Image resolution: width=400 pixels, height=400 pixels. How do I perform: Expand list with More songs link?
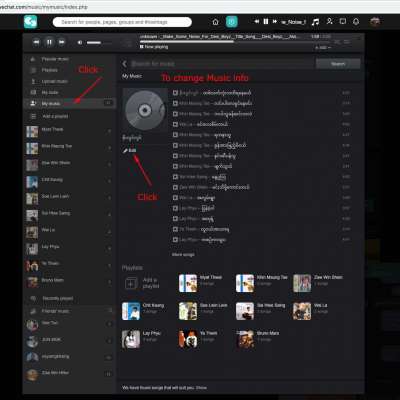point(183,255)
